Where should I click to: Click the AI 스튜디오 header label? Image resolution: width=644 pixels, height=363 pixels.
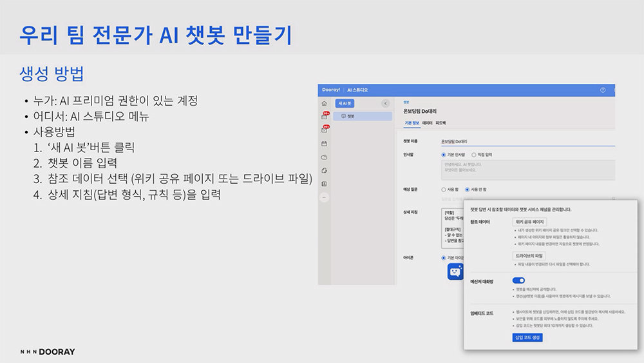coord(357,90)
